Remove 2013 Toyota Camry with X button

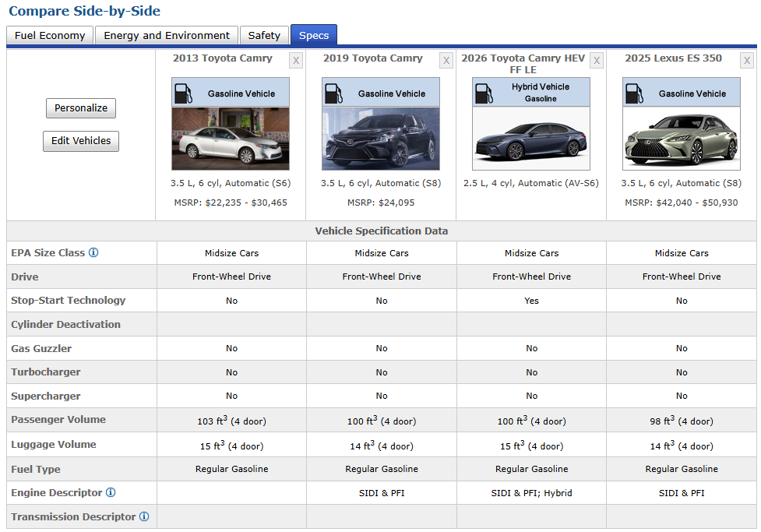tap(296, 61)
